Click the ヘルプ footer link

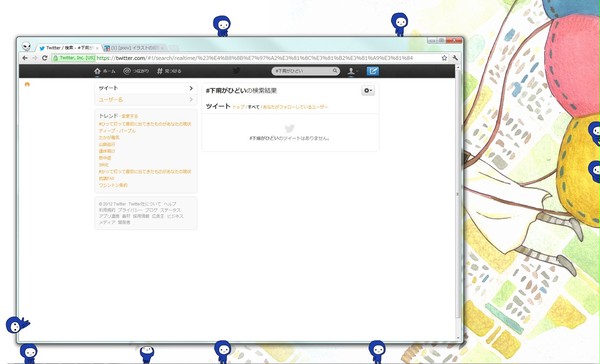pyautogui.click(x=170, y=204)
